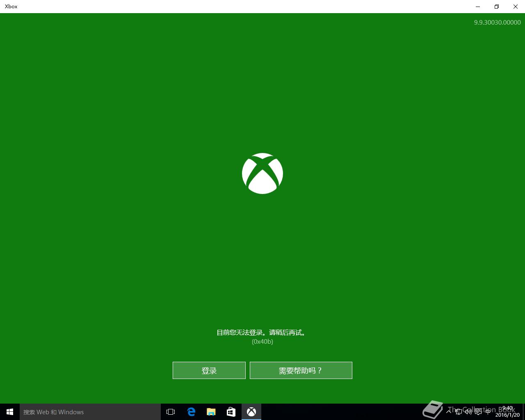This screenshot has height=420, width=525.
Task: Open File Explorer from the taskbar
Action: coord(211,412)
